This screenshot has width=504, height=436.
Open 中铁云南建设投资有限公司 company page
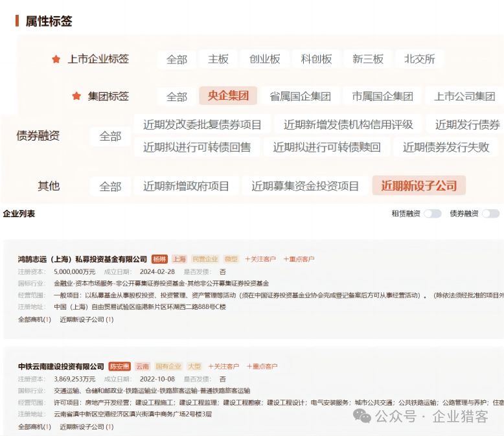click(x=61, y=367)
